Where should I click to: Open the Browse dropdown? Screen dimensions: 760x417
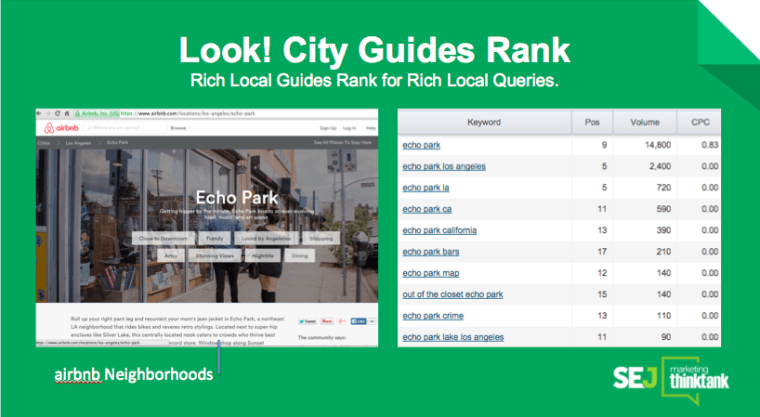180,128
